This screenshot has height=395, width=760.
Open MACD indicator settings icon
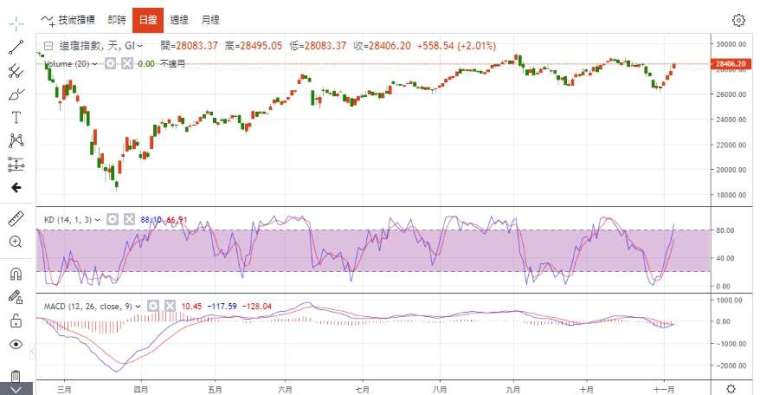click(153, 306)
